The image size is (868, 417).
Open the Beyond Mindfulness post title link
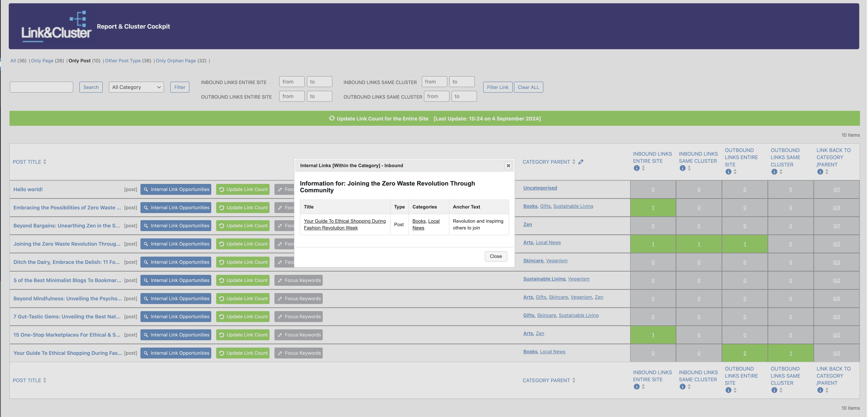click(67, 299)
